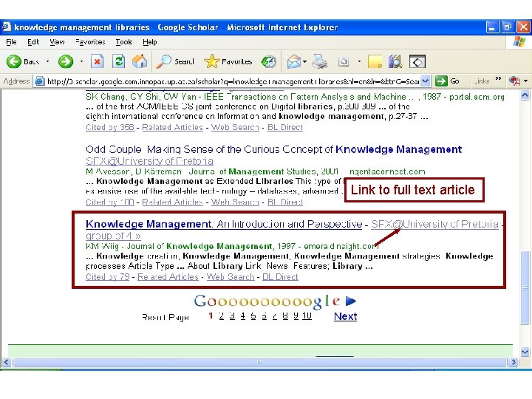Click the address URL field
Screen dimensions: 532x399
[233, 81]
